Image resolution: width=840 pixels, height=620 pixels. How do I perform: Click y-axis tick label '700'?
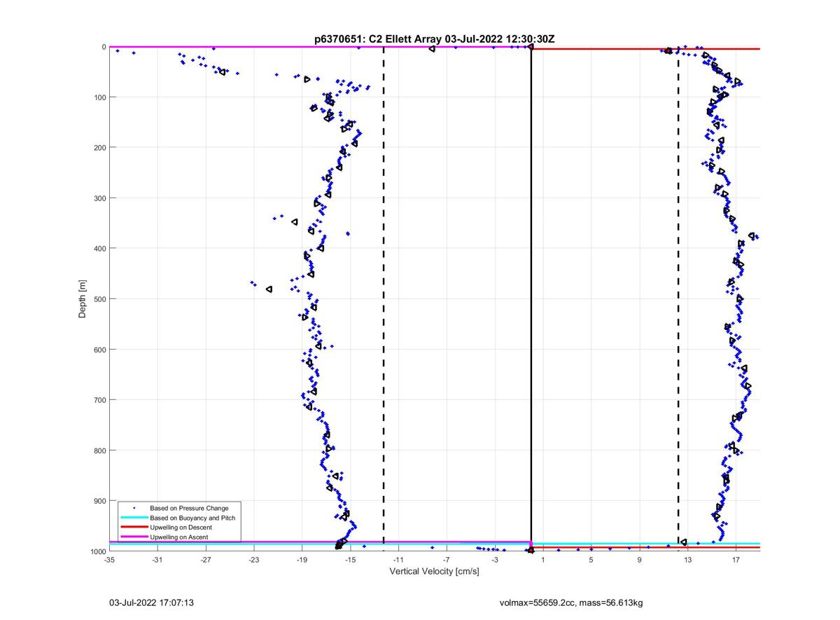click(99, 400)
